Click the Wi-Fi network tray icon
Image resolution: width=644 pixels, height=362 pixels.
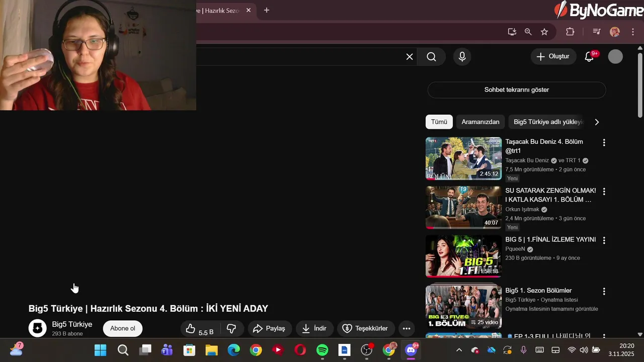click(x=572, y=350)
